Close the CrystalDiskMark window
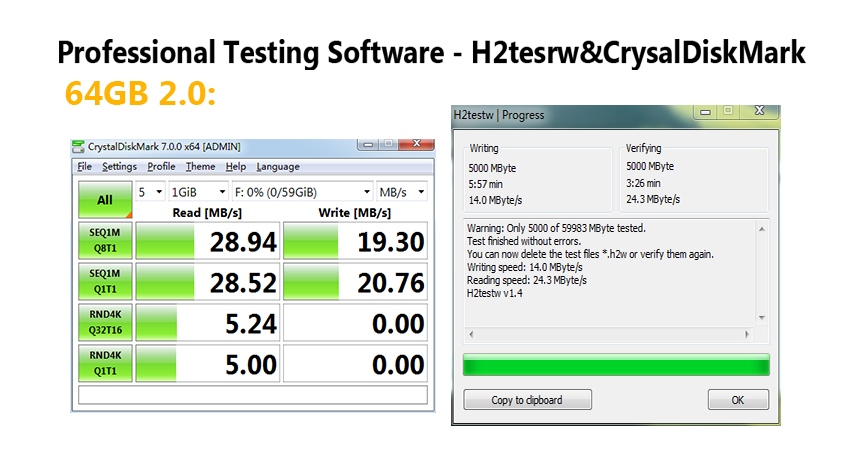862x474 pixels. click(416, 144)
